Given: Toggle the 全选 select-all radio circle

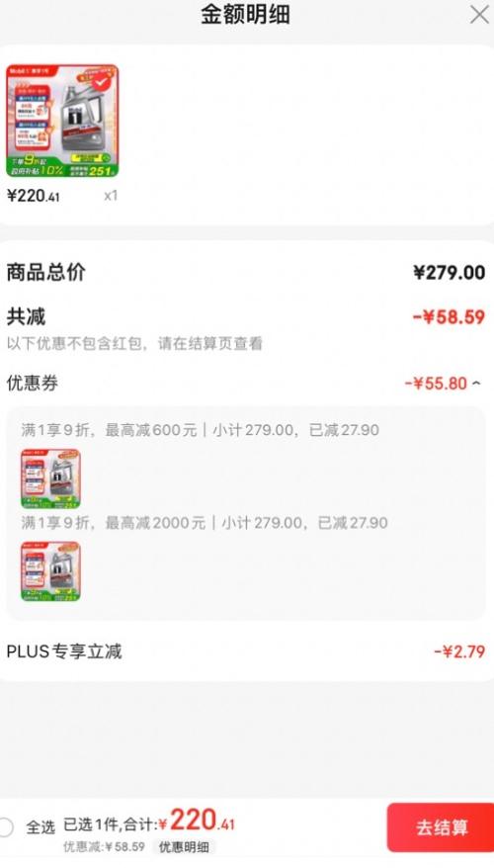Looking at the screenshot, I should (6, 827).
